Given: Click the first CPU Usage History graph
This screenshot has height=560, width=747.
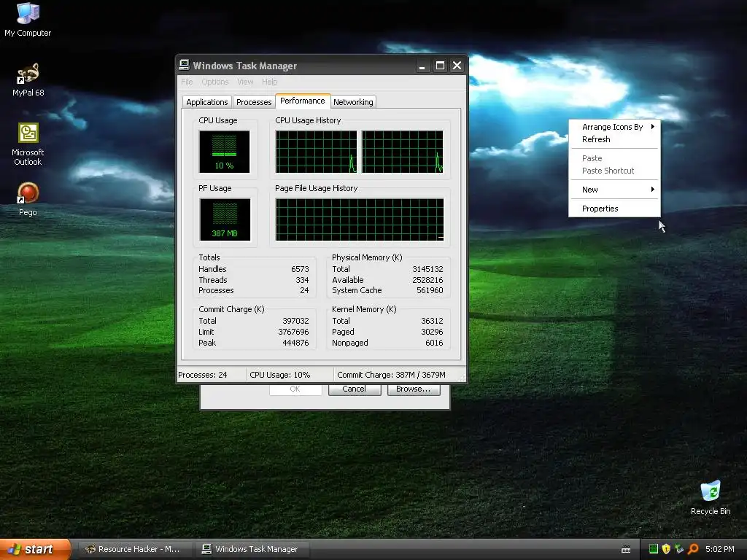Looking at the screenshot, I should (x=317, y=152).
